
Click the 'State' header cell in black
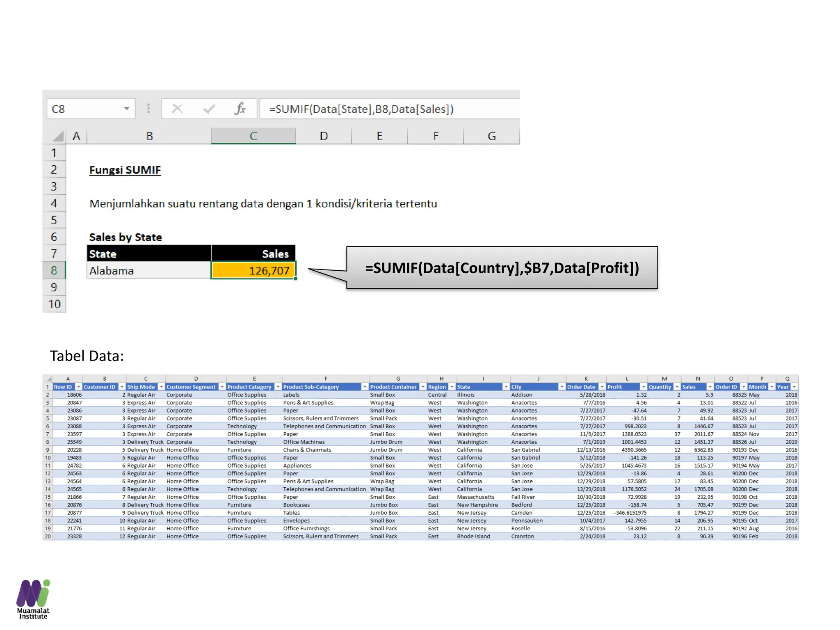(x=149, y=254)
